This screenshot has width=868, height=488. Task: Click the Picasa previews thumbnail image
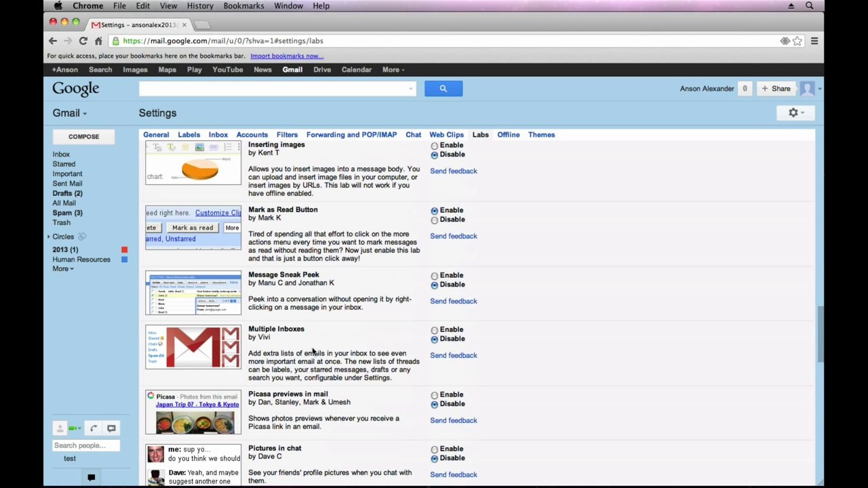click(193, 412)
